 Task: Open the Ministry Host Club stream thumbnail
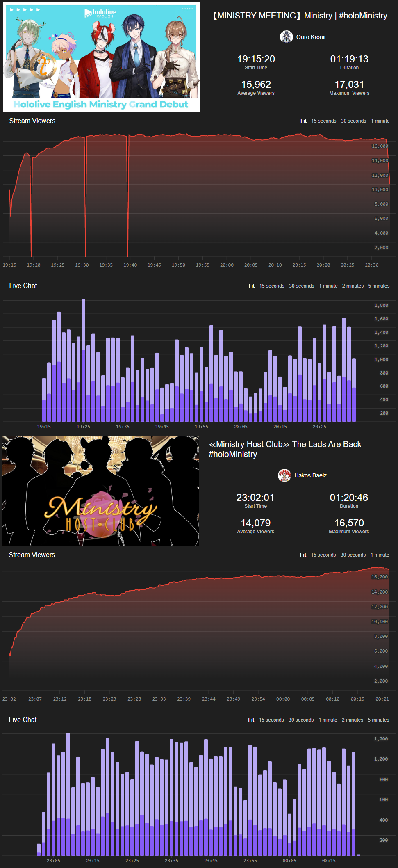(x=101, y=491)
